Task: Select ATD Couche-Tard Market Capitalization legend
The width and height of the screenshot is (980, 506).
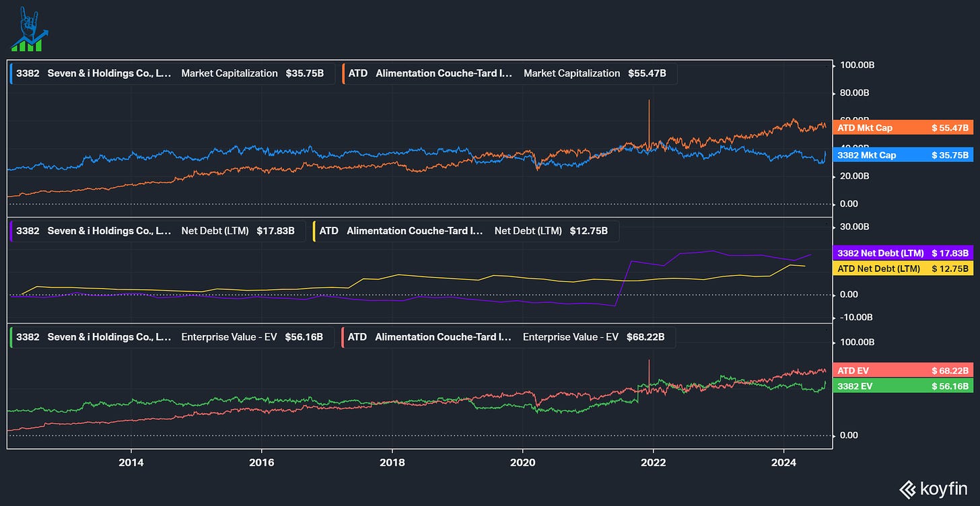Action: click(509, 73)
